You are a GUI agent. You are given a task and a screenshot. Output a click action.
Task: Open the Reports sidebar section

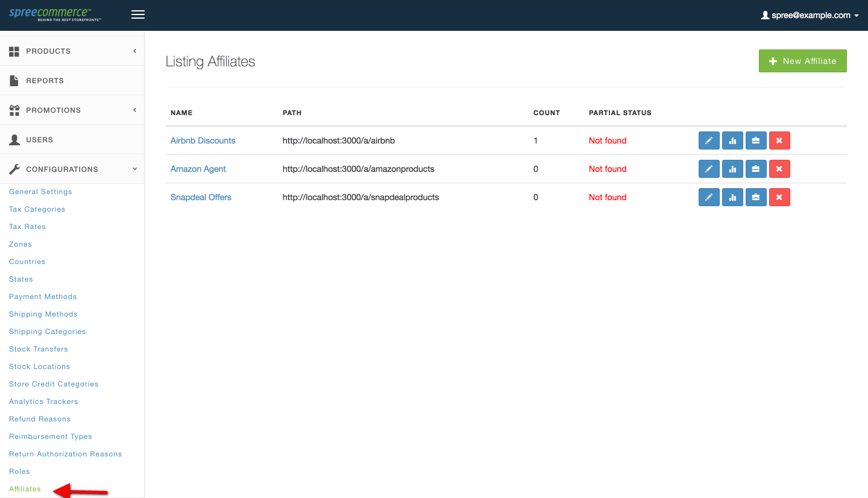45,81
